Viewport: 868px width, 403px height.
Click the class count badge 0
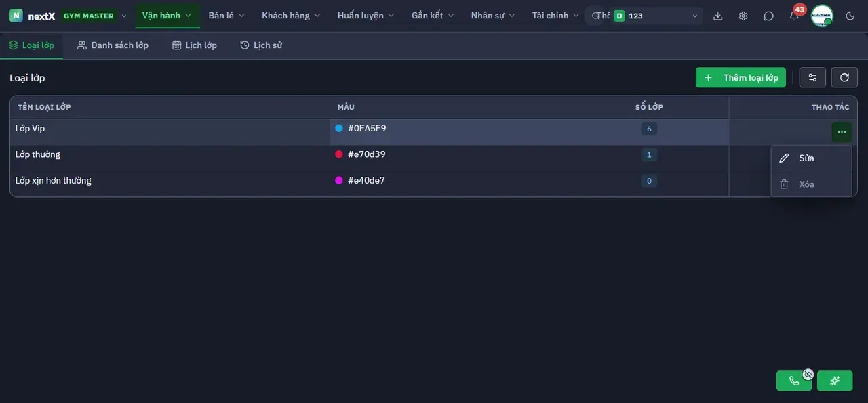coord(649,181)
